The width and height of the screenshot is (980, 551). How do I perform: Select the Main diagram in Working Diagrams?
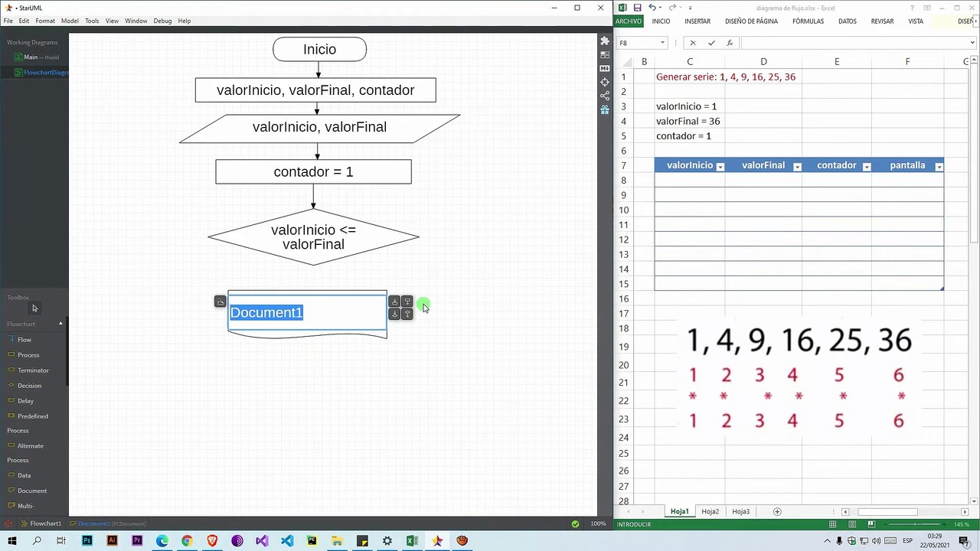pos(36,57)
